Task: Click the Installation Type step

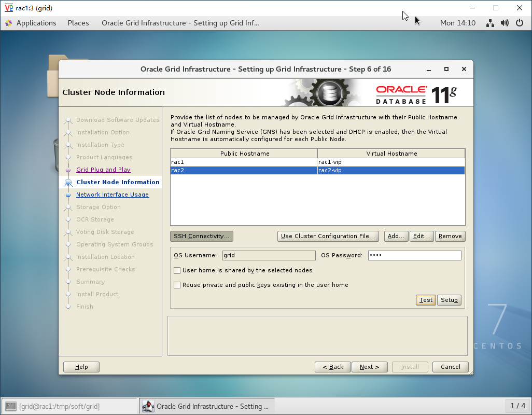Action: [100, 145]
